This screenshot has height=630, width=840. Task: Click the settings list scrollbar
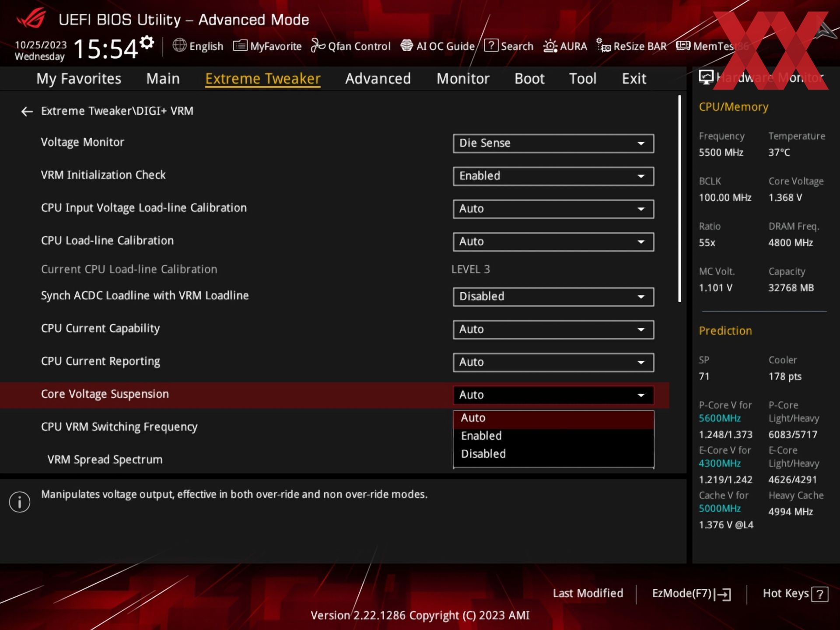tap(679, 199)
